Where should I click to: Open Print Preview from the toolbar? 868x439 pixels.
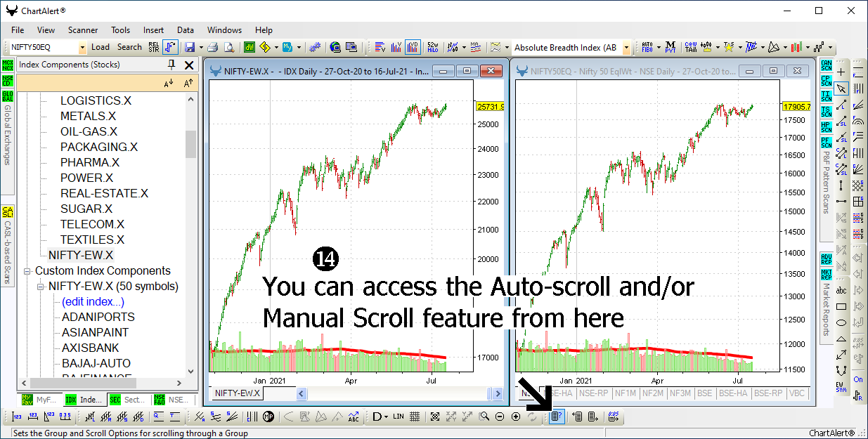pos(228,47)
